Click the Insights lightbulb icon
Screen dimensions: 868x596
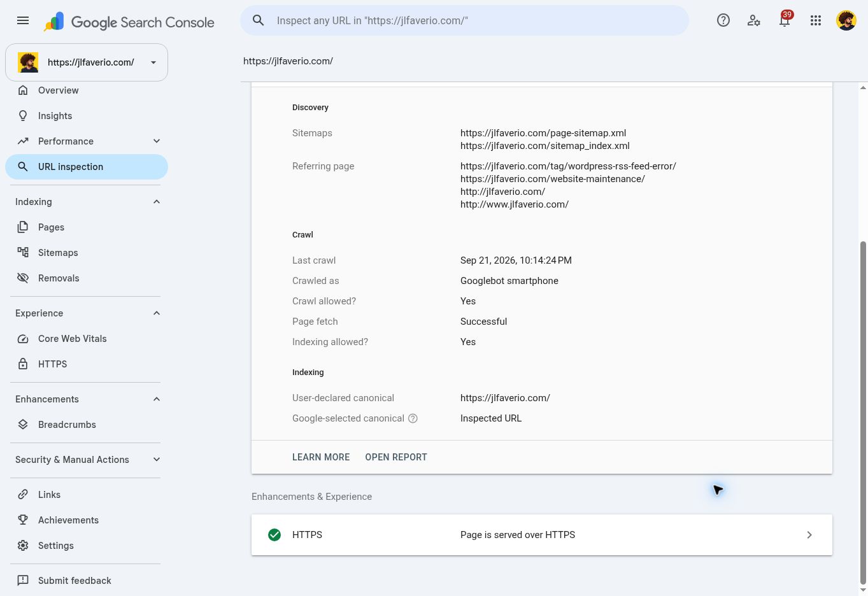[23, 115]
